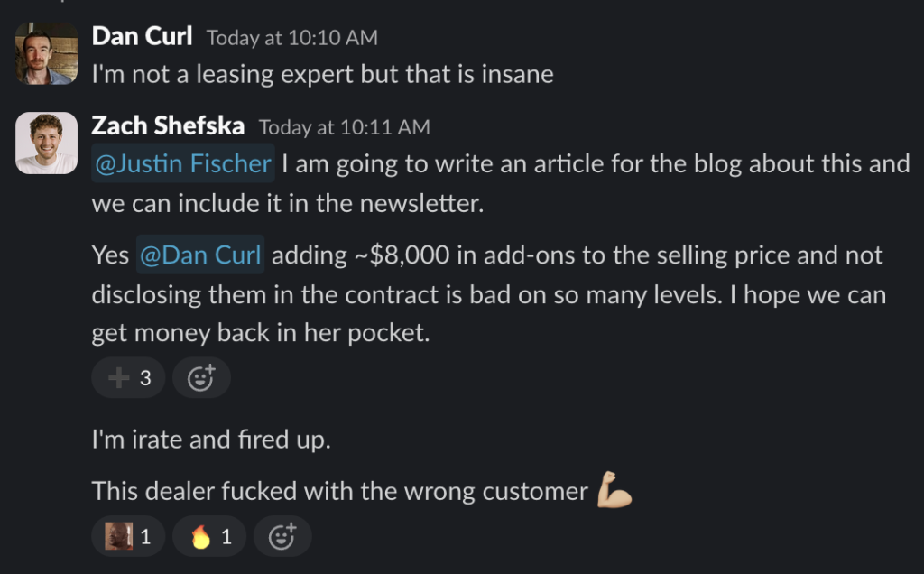Toggle the custom face emoji reaction
This screenshot has height=574, width=924.
point(126,537)
